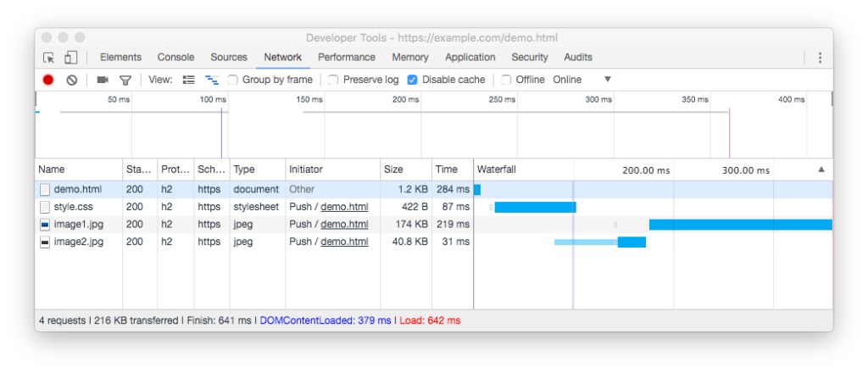The width and height of the screenshot is (868, 373).
Task: Click the demo.html initiator link for style.css
Action: point(344,207)
